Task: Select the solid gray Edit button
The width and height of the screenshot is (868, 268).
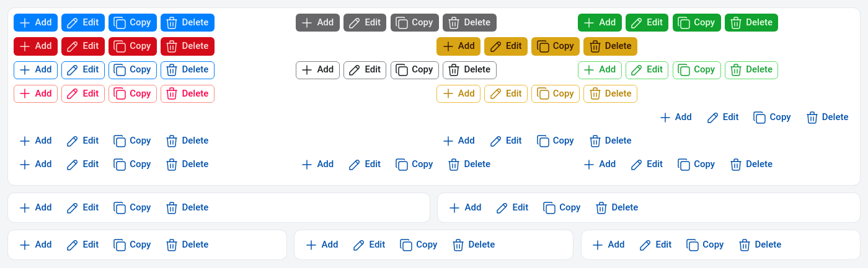Action: 365,23
